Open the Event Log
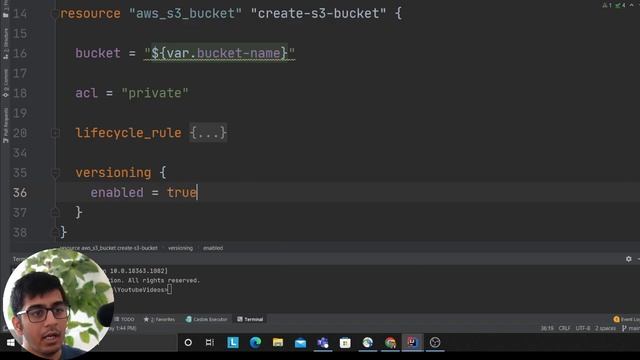 (x=627, y=319)
